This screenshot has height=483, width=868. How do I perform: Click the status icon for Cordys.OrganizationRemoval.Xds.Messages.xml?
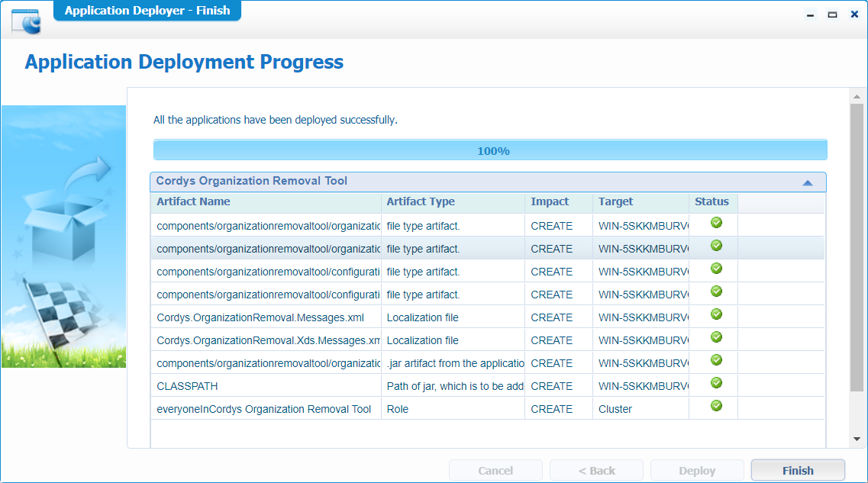point(716,337)
